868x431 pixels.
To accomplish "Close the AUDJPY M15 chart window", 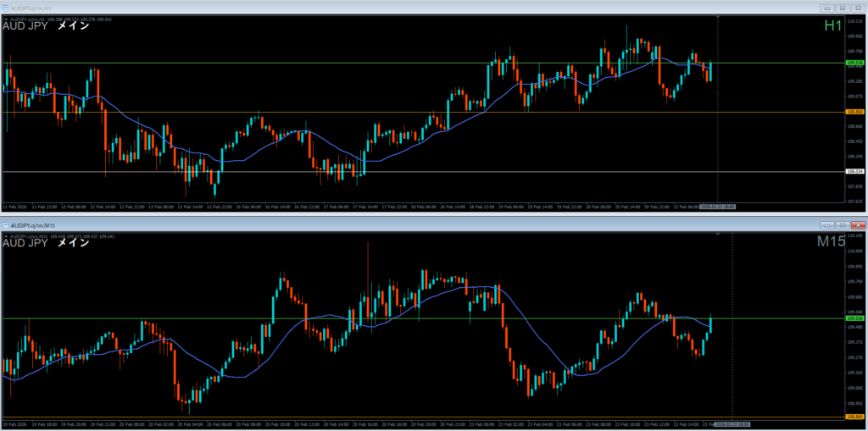I will point(857,225).
